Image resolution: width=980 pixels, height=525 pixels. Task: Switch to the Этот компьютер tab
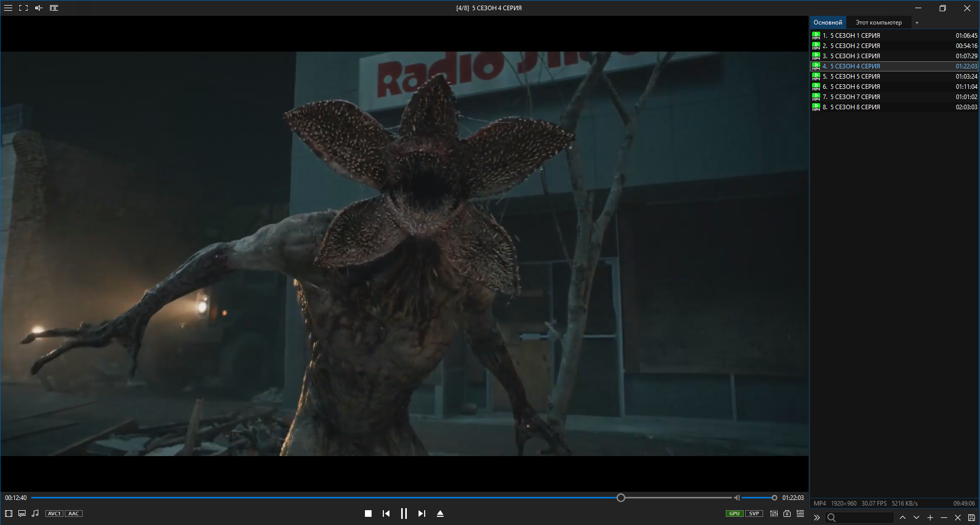point(878,22)
